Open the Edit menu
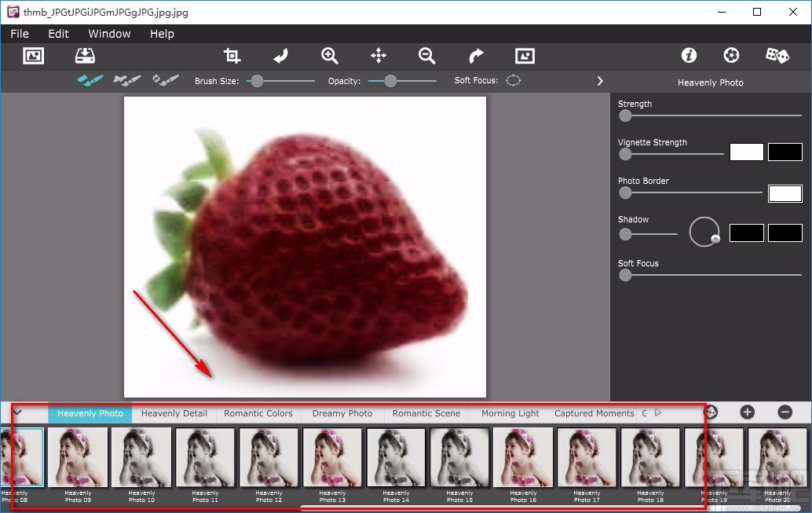The image size is (812, 513). pyautogui.click(x=58, y=34)
